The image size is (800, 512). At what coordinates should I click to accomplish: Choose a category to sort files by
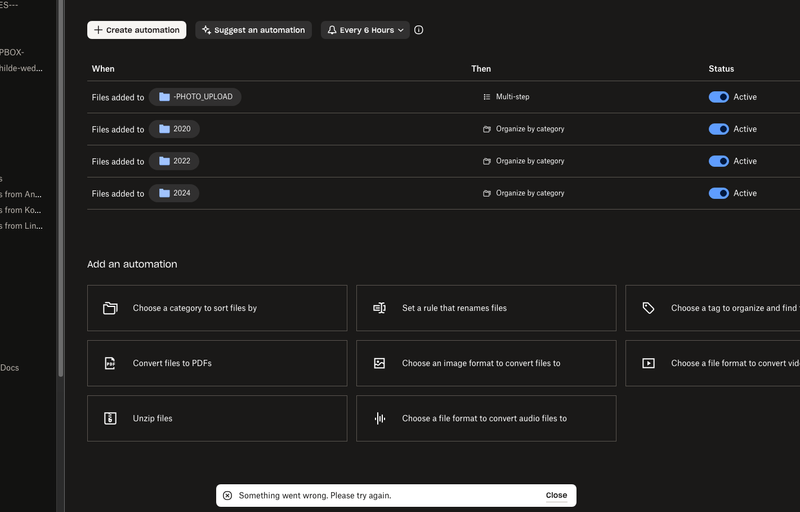[x=217, y=308]
